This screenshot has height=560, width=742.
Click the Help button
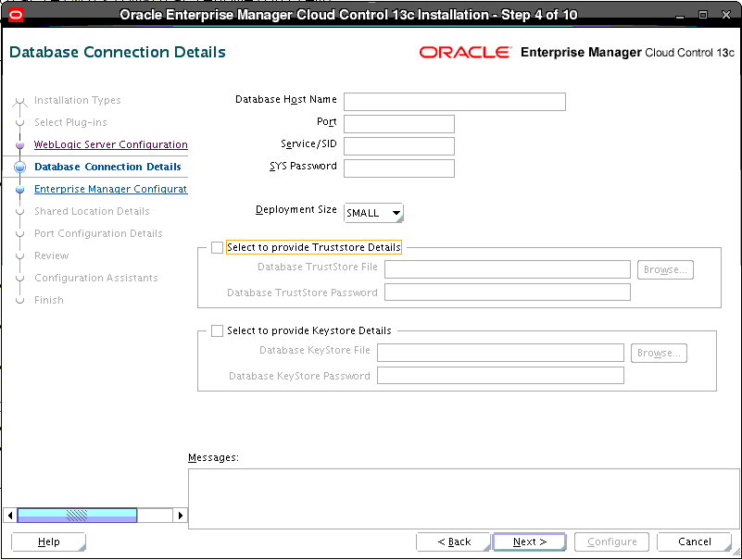(48, 542)
